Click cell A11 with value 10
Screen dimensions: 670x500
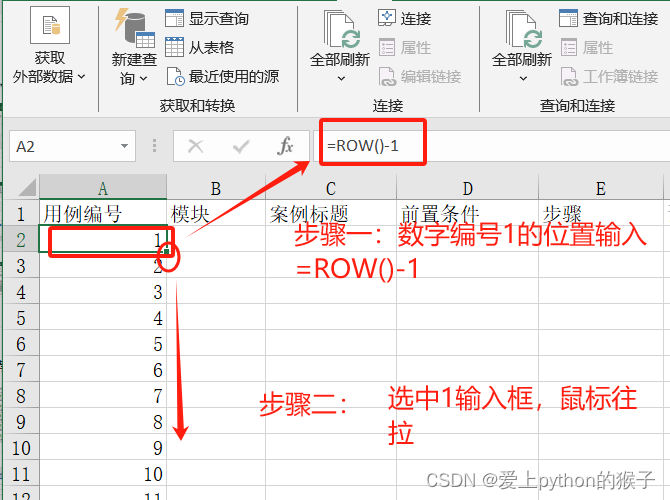(103, 474)
